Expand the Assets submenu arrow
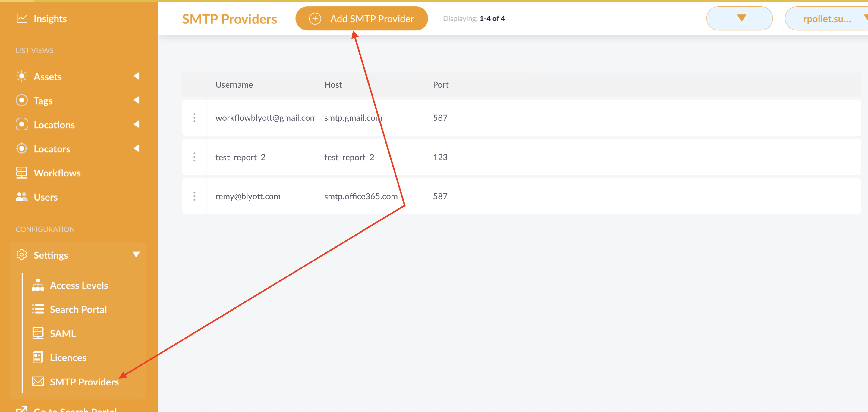868x412 pixels. pyautogui.click(x=136, y=76)
